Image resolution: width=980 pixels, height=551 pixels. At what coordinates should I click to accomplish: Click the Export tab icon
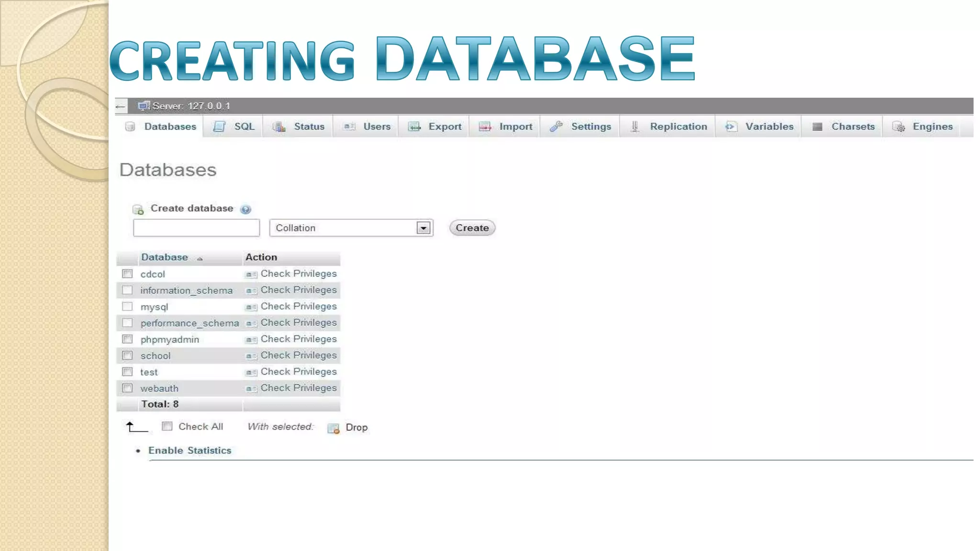pyautogui.click(x=414, y=127)
